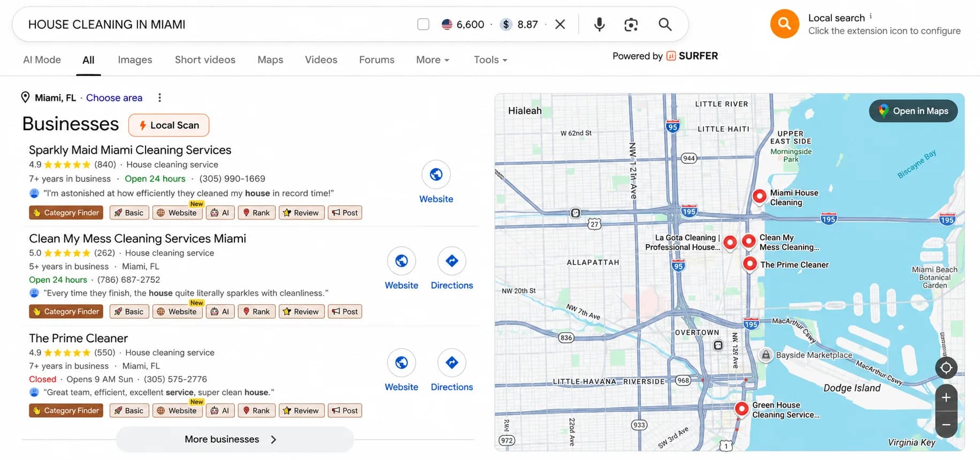980x460 pixels.
Task: Click Rank button under The Prime Cleaner
Action: tap(256, 411)
